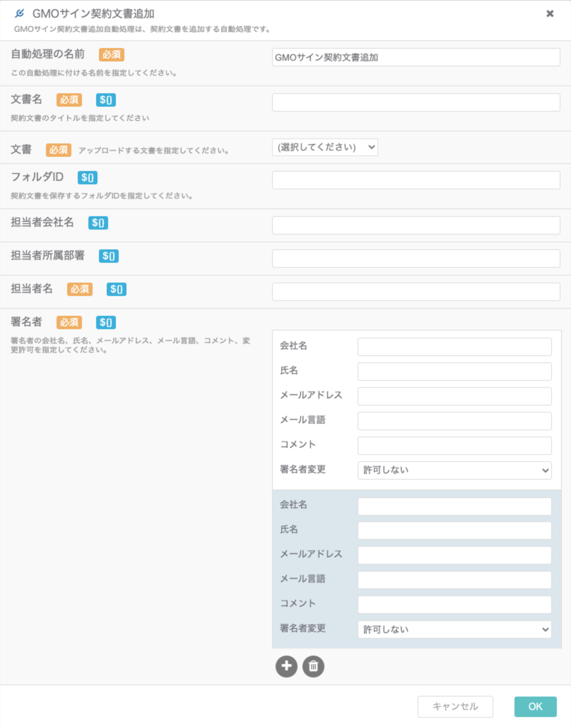Viewport: 571px width, 728px height.
Task: Focus second signer's メール言語 field
Action: tap(454, 580)
